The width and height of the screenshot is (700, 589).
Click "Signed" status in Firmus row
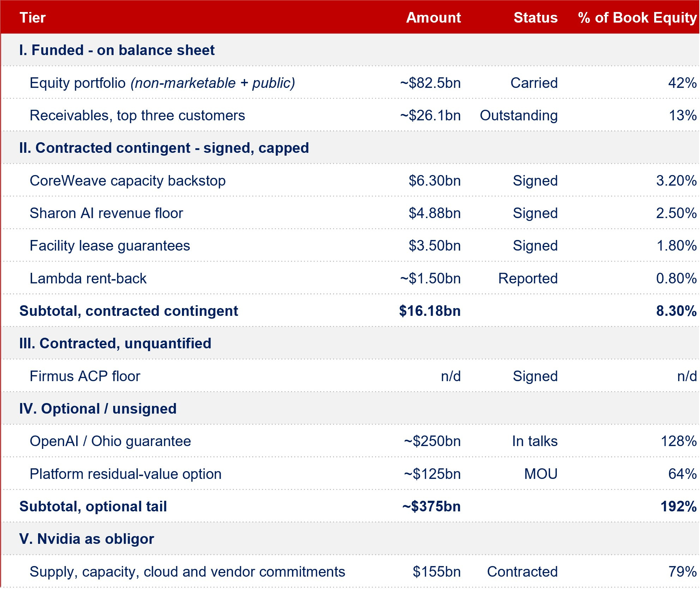coord(535,377)
